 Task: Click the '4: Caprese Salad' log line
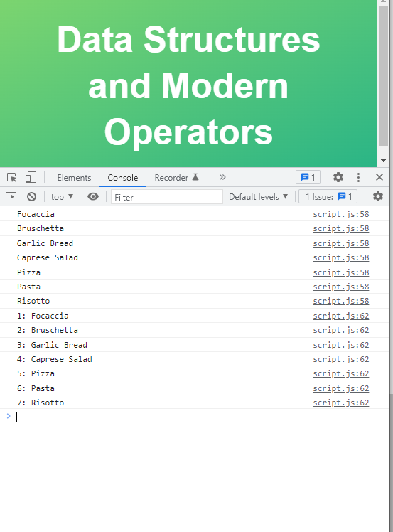55,359
